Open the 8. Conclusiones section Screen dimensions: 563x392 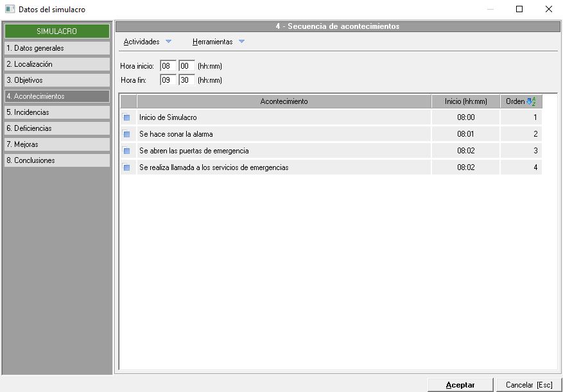(56, 160)
